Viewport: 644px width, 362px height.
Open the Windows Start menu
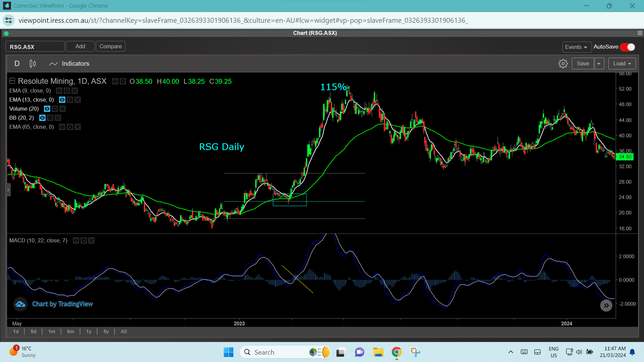[228, 352]
